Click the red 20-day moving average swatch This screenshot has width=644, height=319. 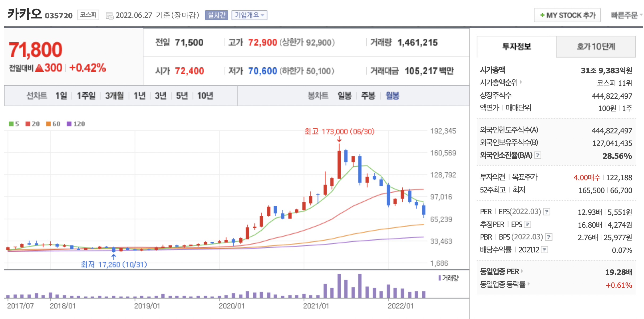tap(28, 124)
